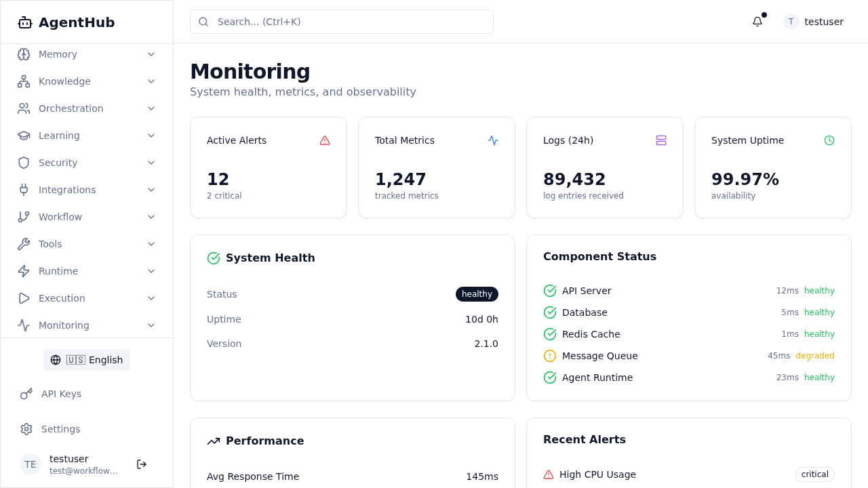Open the Settings menu item
The image size is (868, 488).
60,429
